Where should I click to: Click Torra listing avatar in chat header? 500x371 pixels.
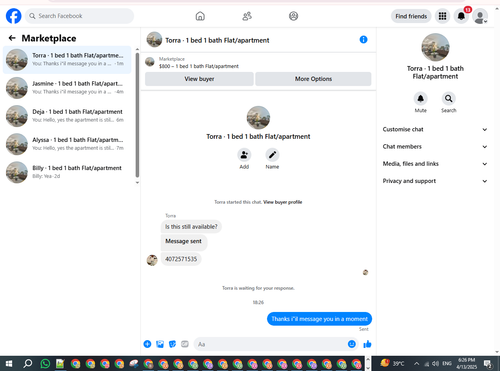(x=154, y=40)
